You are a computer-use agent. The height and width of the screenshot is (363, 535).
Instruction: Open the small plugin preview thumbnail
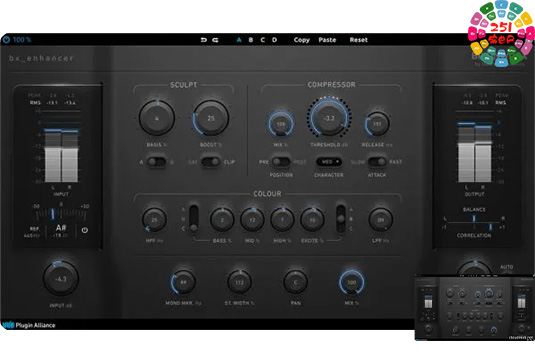[475, 307]
